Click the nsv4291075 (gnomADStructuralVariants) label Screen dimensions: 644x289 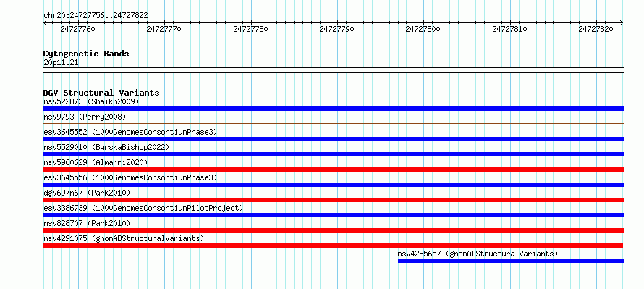pos(124,238)
